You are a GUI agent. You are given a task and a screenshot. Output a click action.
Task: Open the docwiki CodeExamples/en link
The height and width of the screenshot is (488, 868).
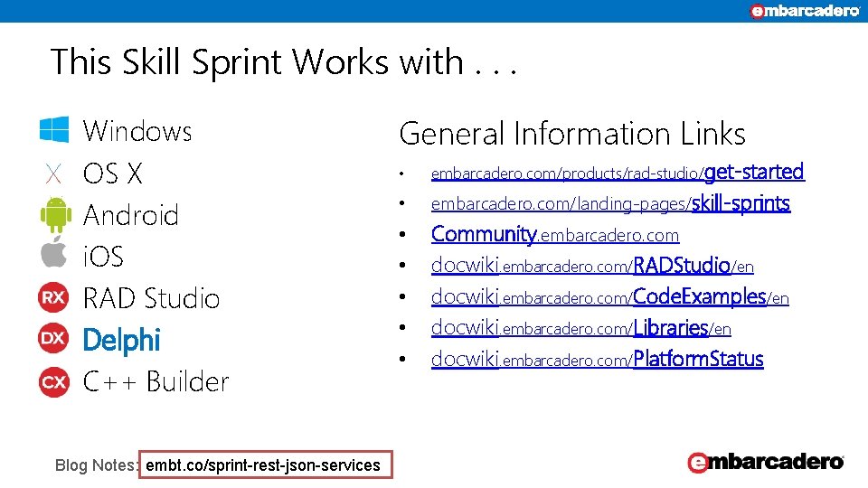point(610,297)
